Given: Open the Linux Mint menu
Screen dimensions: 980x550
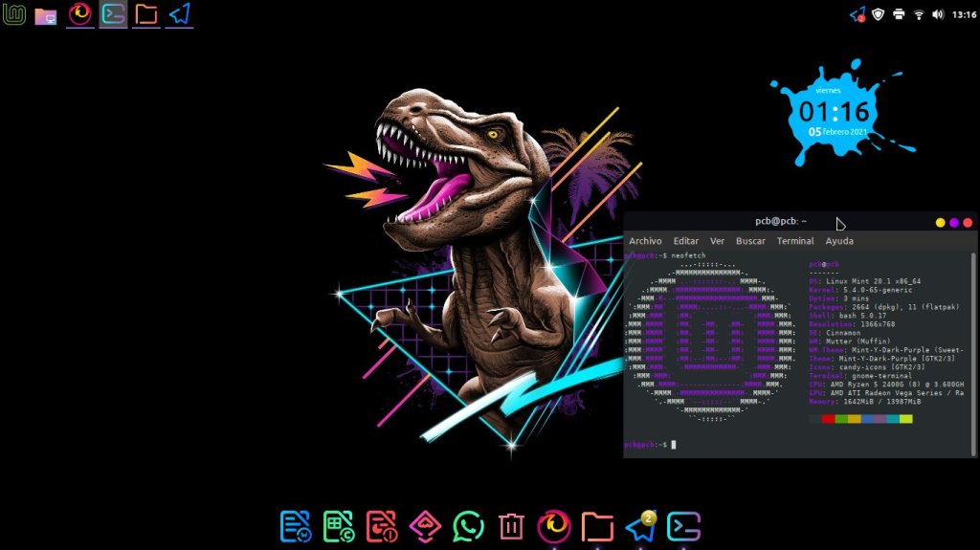Looking at the screenshot, I should 14,14.
